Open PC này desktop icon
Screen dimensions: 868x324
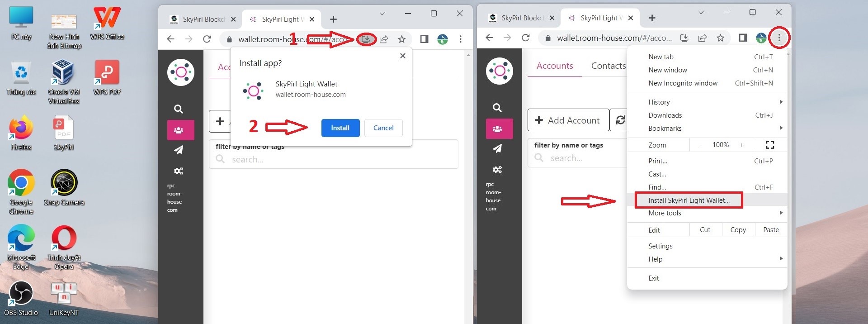[21, 24]
